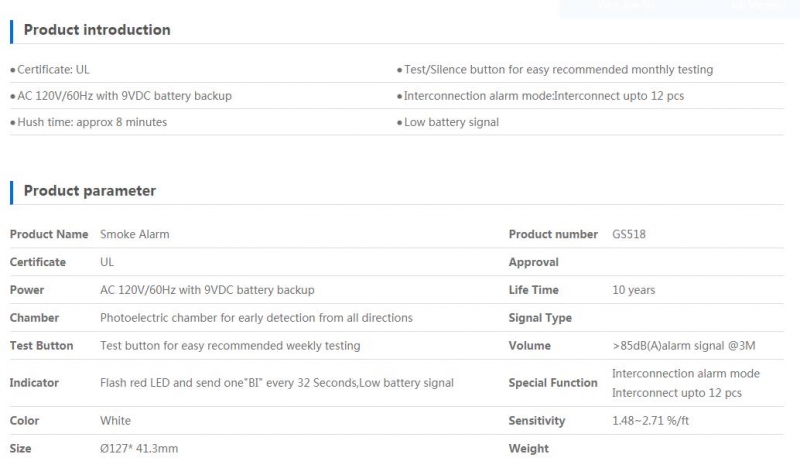The height and width of the screenshot is (461, 800).
Task: Click the Hush time approx 8 minutes line
Action: pyautogui.click(x=92, y=122)
